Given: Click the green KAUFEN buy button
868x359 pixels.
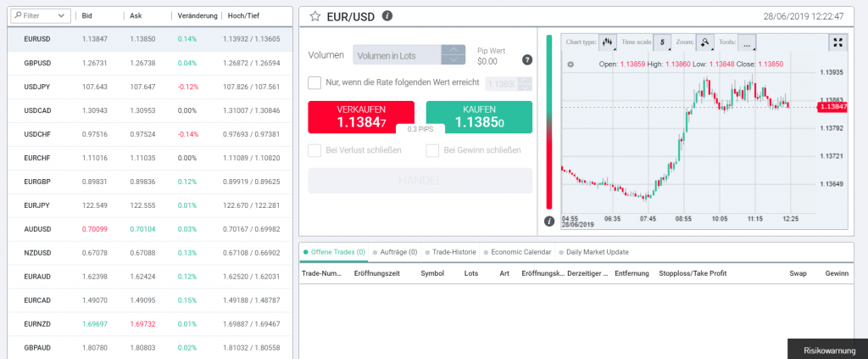Looking at the screenshot, I should [479, 117].
